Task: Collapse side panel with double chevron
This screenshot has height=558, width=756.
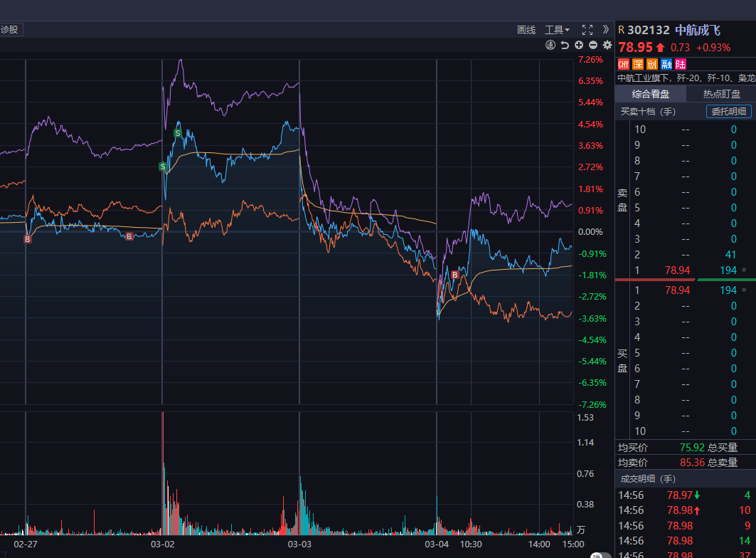Action: 605,29
